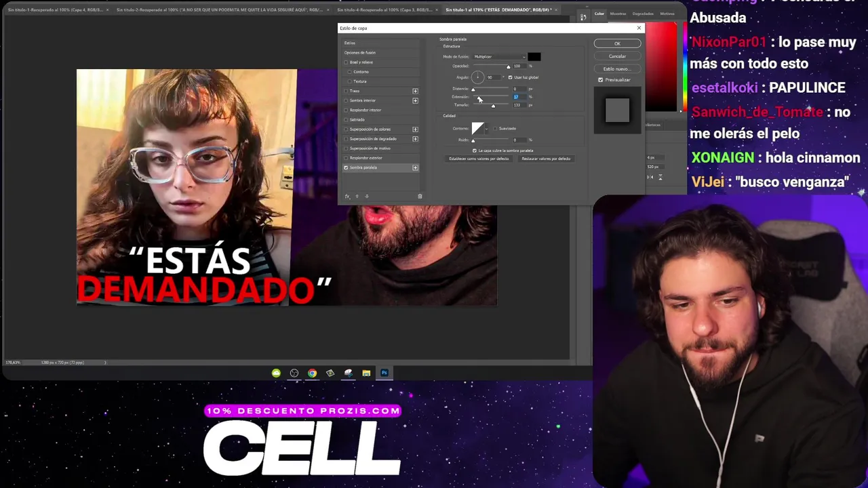Click Establecer como valores por defecto
The height and width of the screenshot is (488, 868).
click(x=479, y=159)
